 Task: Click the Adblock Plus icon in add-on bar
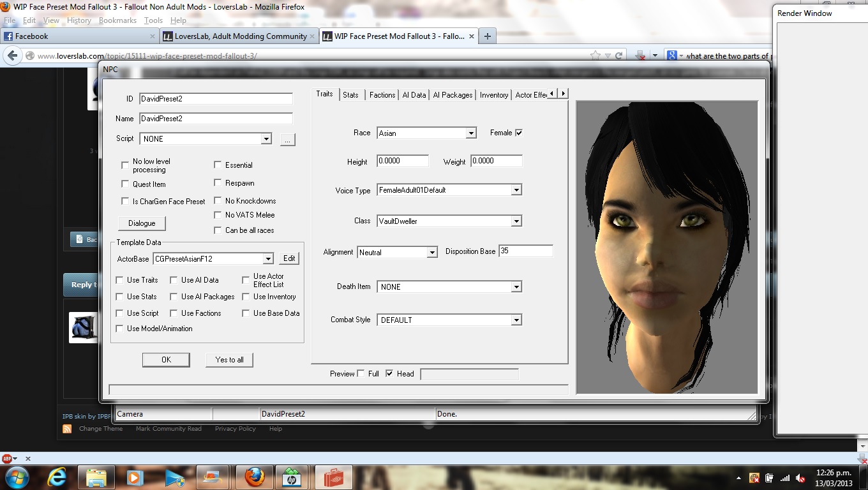point(7,459)
